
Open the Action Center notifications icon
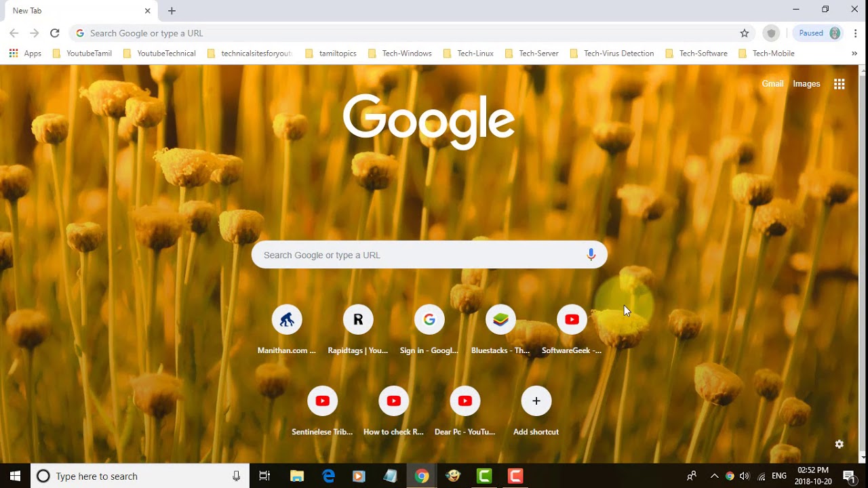click(849, 476)
